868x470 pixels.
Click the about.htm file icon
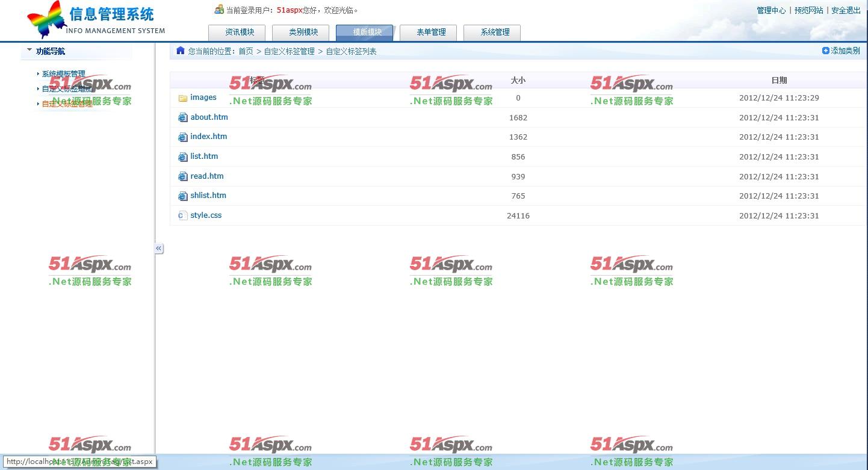point(183,118)
